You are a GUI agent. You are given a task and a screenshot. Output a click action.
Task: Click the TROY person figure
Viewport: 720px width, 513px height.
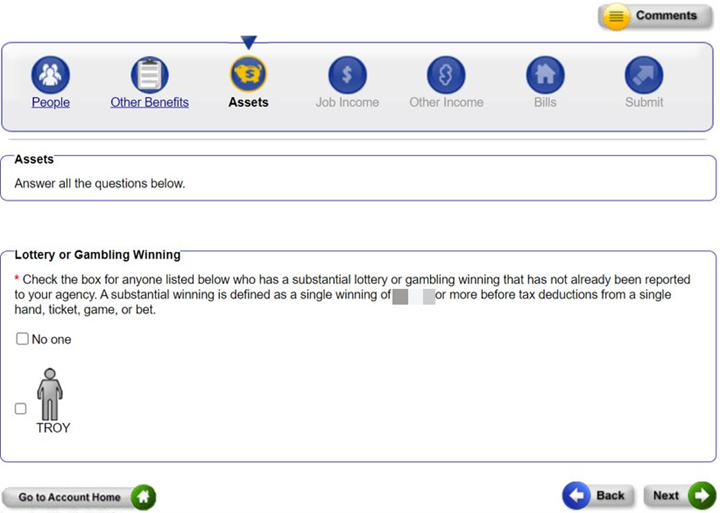click(50, 394)
